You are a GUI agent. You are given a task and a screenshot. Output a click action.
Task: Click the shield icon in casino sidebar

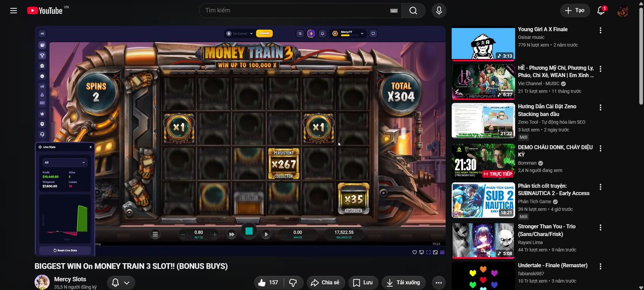pyautogui.click(x=42, y=124)
